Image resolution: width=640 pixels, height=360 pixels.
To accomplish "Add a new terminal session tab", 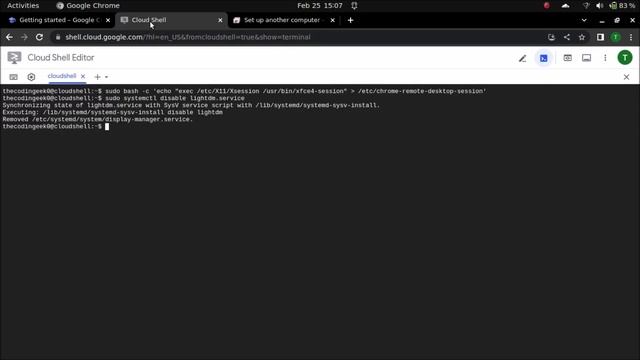I will click(97, 77).
